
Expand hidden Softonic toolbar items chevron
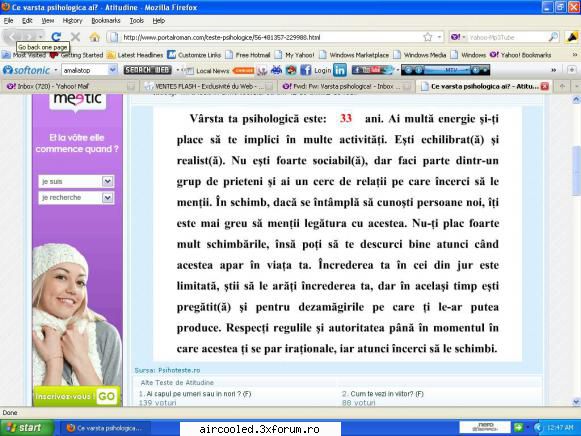(554, 70)
